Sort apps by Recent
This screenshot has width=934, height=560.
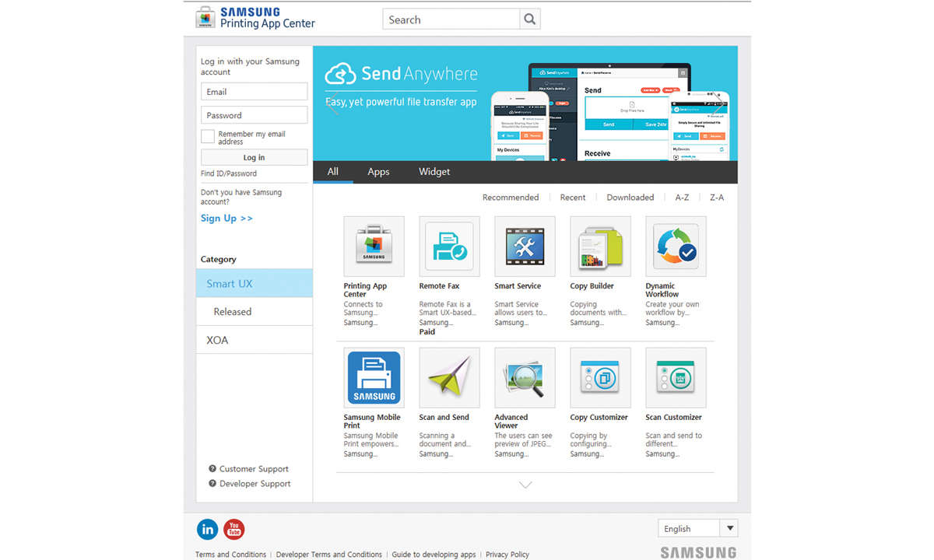(573, 198)
